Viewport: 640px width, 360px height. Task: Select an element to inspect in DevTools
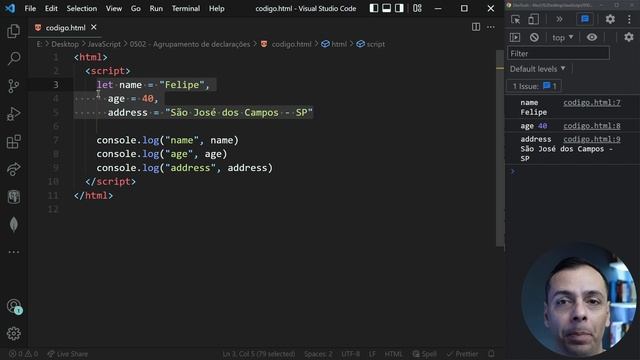click(x=516, y=19)
